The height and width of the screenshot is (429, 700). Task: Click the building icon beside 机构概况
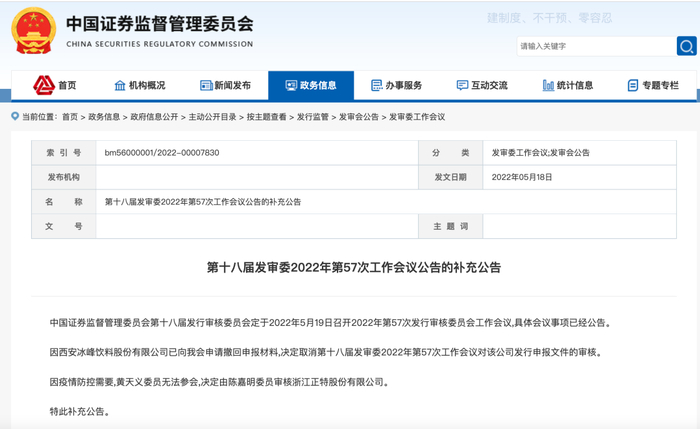click(120, 86)
